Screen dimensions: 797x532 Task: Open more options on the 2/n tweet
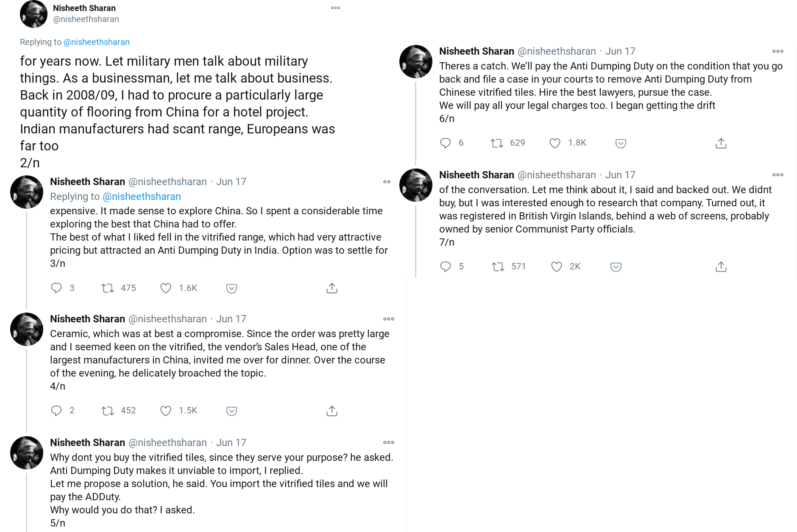(335, 8)
